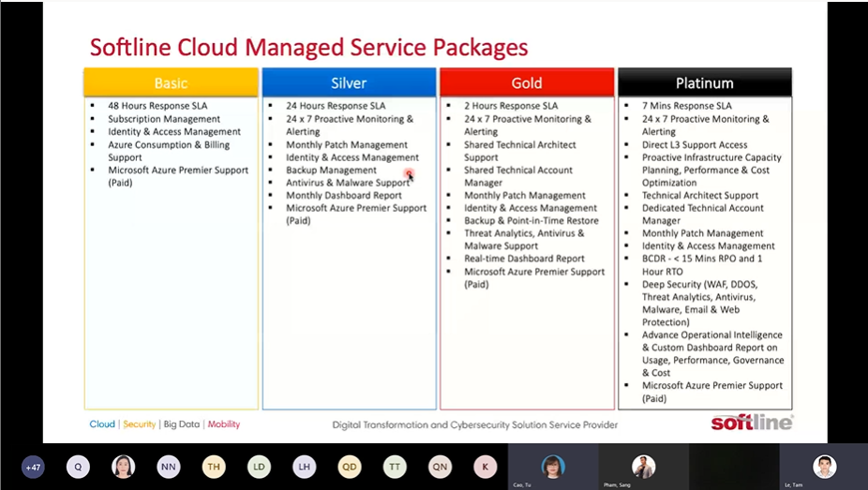Select participant avatar NN
868x490 pixels.
coord(169,468)
